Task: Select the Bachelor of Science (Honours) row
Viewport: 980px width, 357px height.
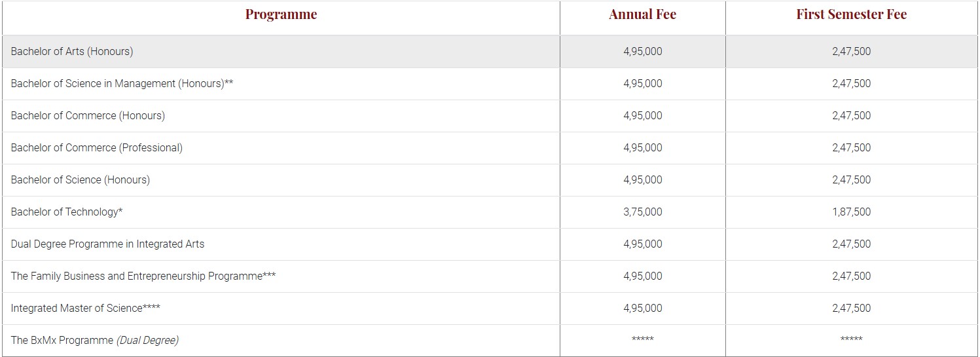Action: (490, 179)
